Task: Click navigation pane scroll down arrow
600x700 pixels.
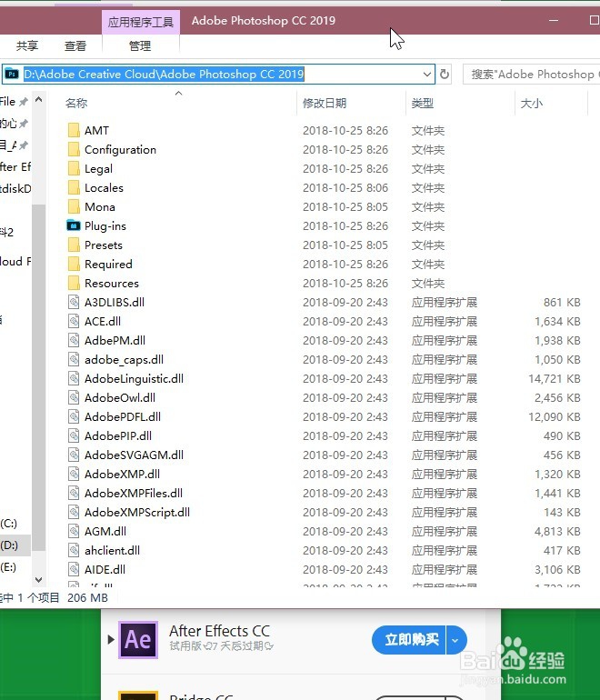Action: [x=39, y=579]
